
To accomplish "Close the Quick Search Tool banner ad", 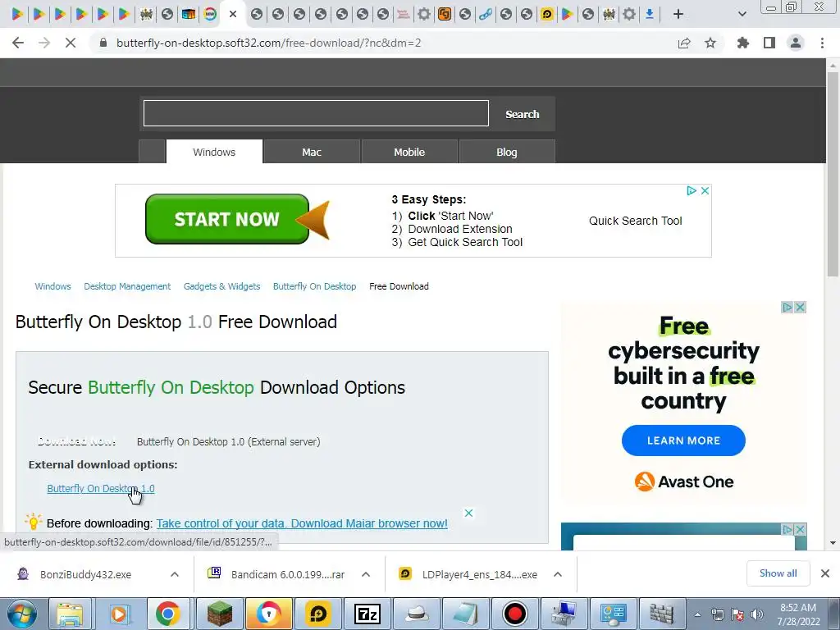I will pos(705,190).
